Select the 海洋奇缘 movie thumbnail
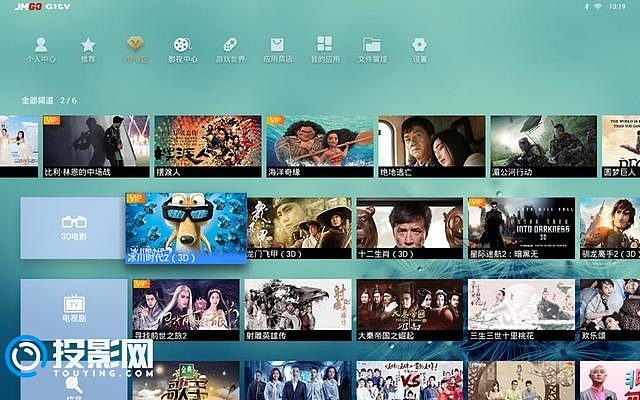The height and width of the screenshot is (400, 640). [x=320, y=146]
